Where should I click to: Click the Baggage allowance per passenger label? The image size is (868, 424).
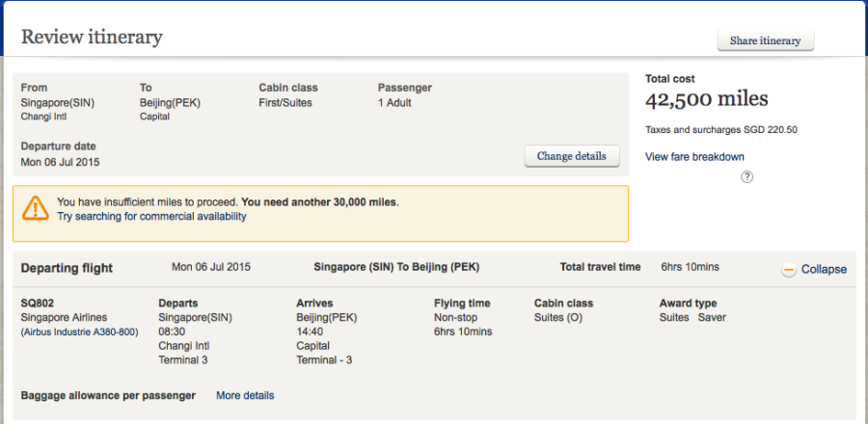click(108, 395)
